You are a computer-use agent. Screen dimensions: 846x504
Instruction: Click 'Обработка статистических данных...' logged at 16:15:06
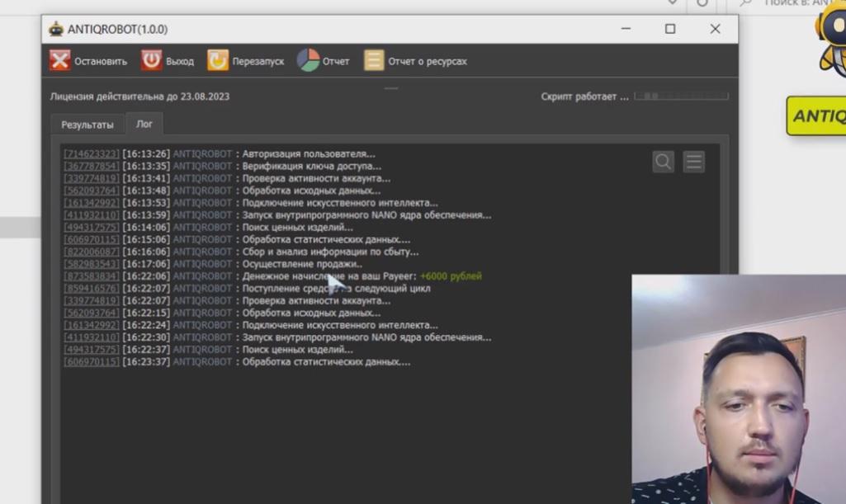[326, 240]
